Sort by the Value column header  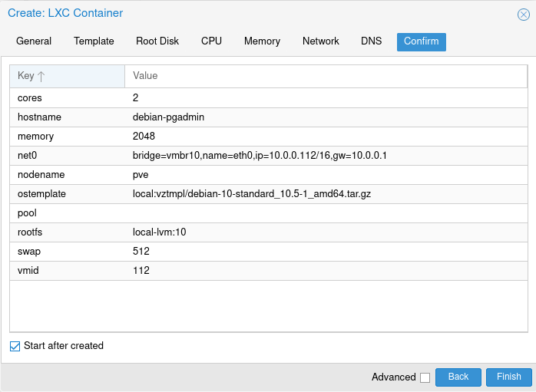[326, 76]
